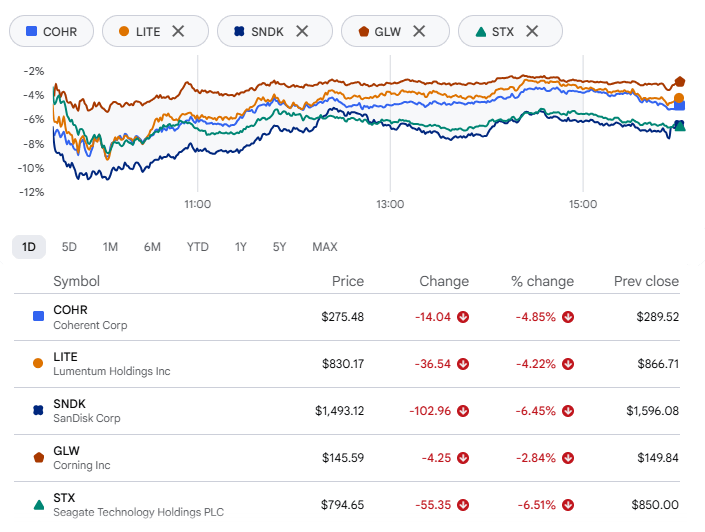Click the Change column header

444,281
